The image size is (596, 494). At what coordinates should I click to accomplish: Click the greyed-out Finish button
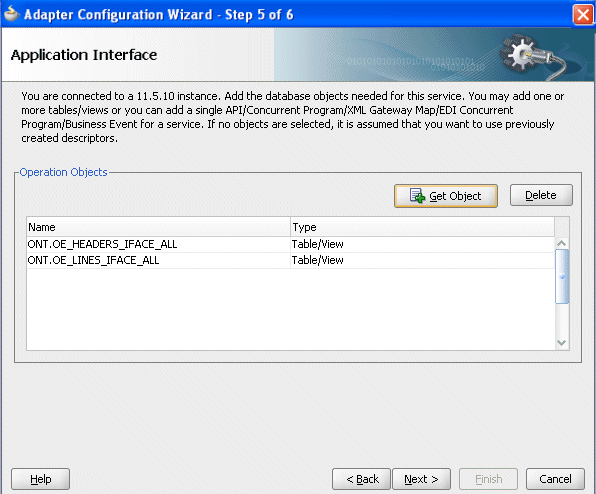tap(488, 479)
